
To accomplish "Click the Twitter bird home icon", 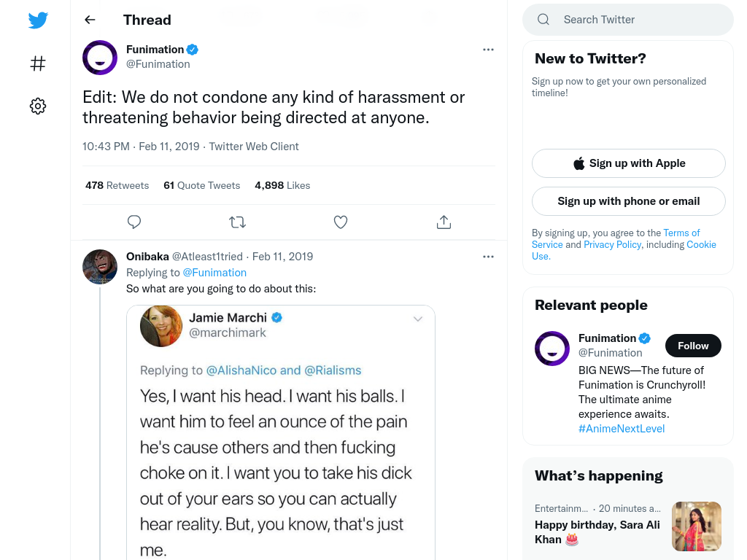I will click(x=38, y=20).
